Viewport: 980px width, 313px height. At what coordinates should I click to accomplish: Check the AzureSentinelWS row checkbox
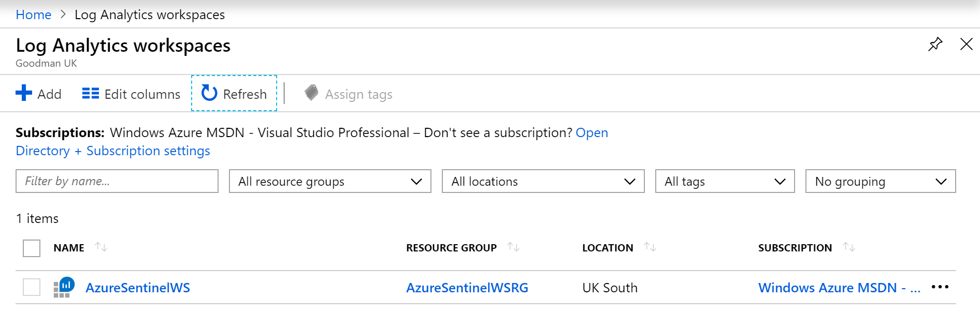pyautogui.click(x=32, y=287)
